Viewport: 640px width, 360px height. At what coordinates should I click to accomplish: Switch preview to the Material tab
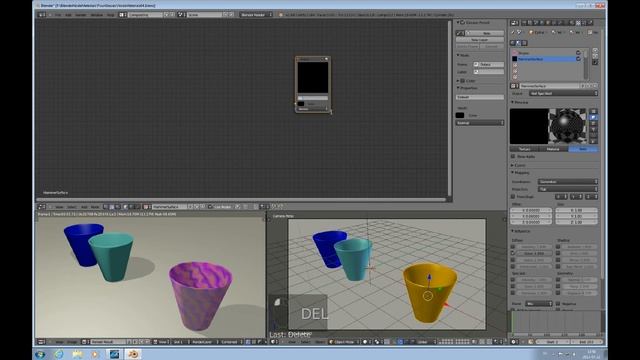click(x=553, y=149)
